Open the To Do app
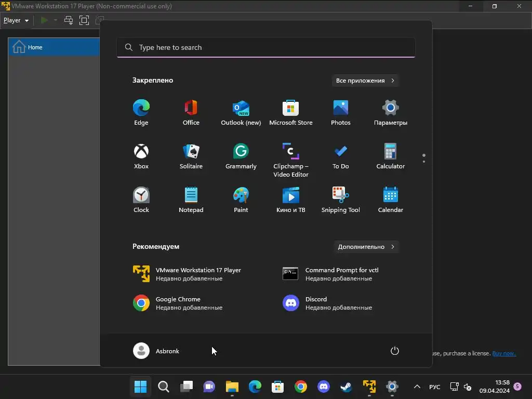This screenshot has width=532, height=399. [x=341, y=156]
